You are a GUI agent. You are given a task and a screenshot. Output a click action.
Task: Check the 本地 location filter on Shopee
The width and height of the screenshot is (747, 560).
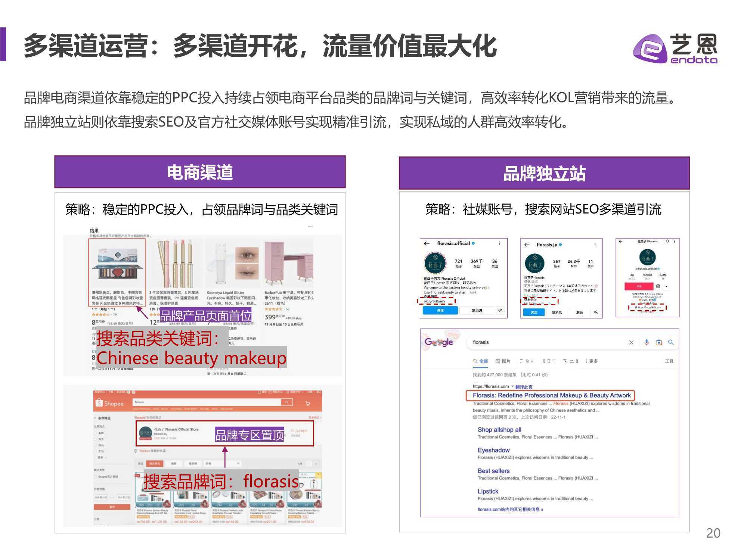95,433
